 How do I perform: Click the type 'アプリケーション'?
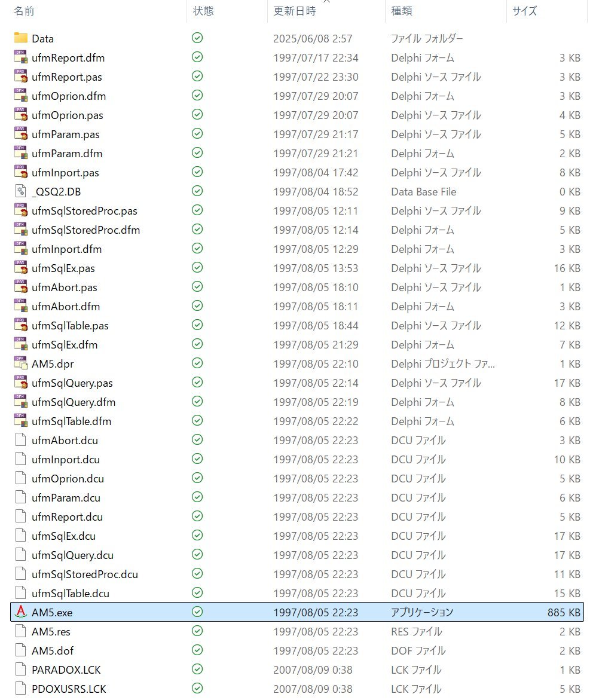(422, 613)
